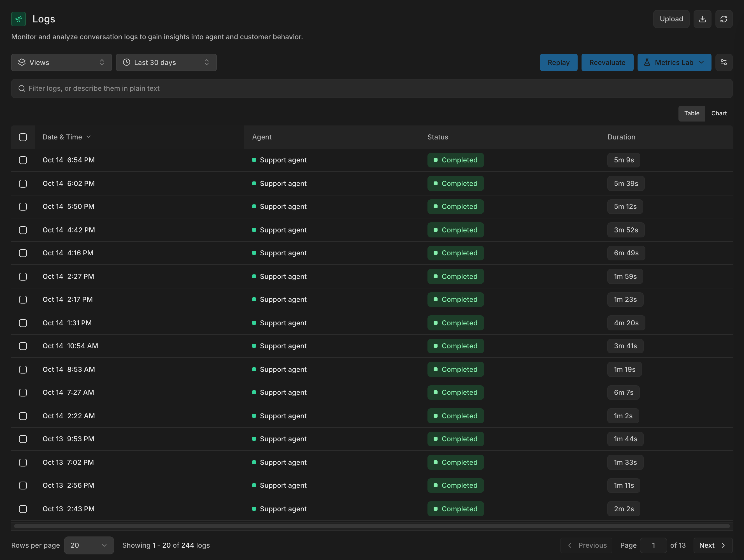Toggle the select-all checkbox in header
This screenshot has height=560, width=744.
23,137
